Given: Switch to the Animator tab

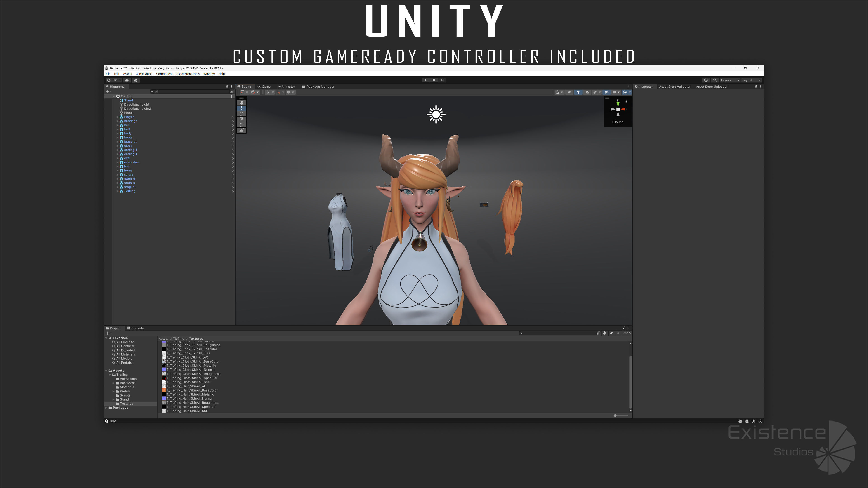Looking at the screenshot, I should (x=286, y=87).
